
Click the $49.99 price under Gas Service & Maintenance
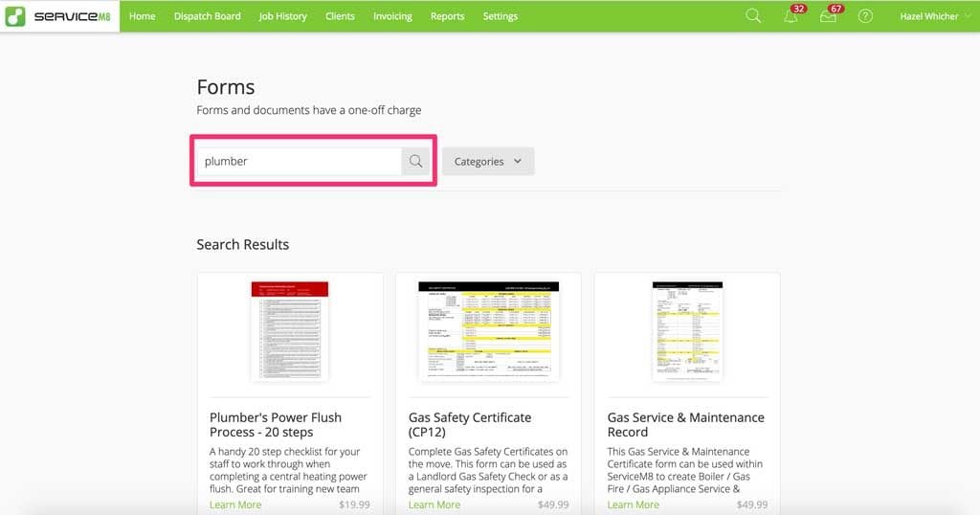click(x=752, y=504)
